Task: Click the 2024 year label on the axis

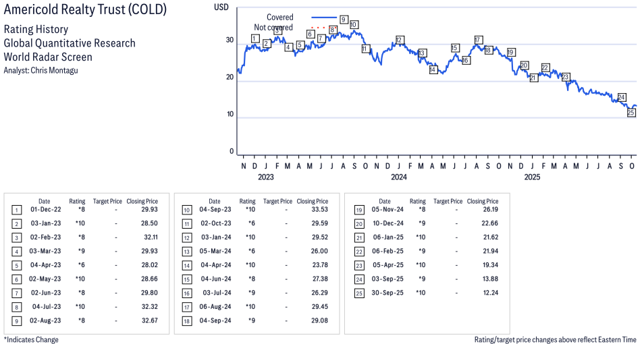Action: [x=399, y=177]
